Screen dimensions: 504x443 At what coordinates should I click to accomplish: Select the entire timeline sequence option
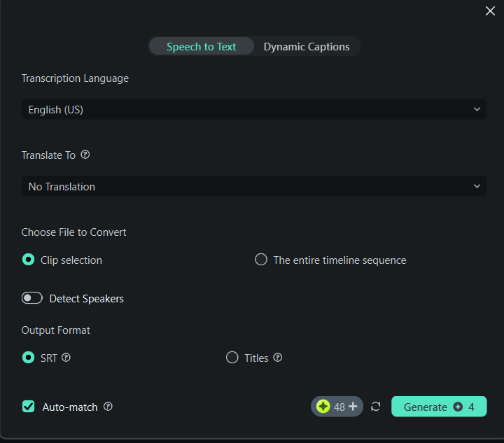261,260
